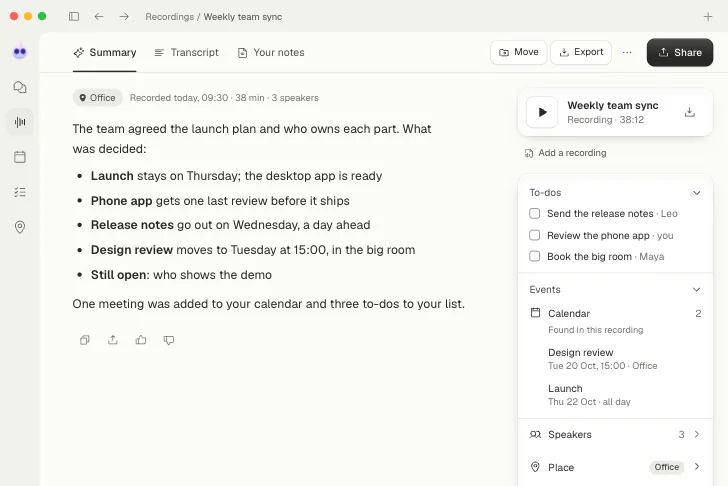Viewport: 728px width, 486px height.
Task: Click the Calendar icon in the Events section
Action: (x=535, y=313)
